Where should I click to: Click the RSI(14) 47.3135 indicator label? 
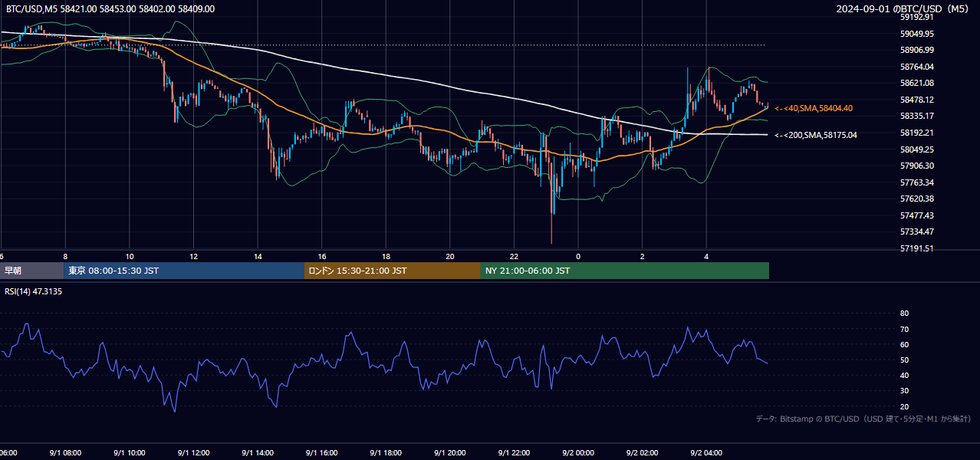(x=34, y=291)
